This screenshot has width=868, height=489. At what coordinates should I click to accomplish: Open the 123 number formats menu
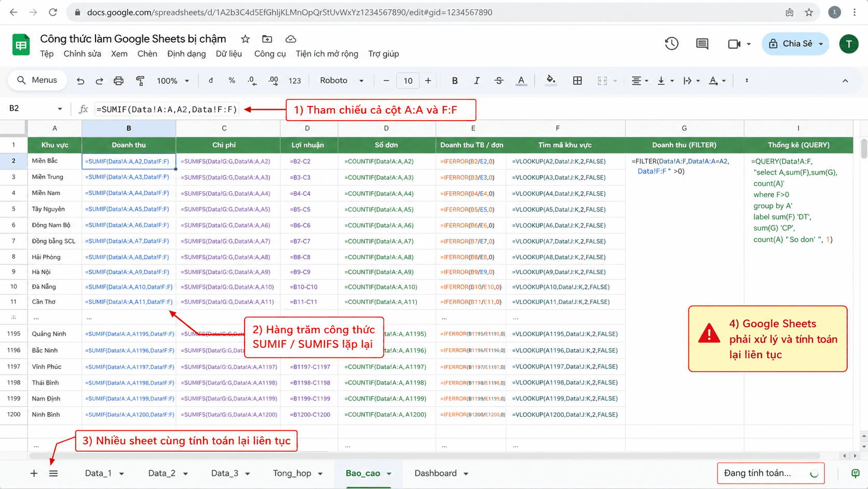[295, 81]
